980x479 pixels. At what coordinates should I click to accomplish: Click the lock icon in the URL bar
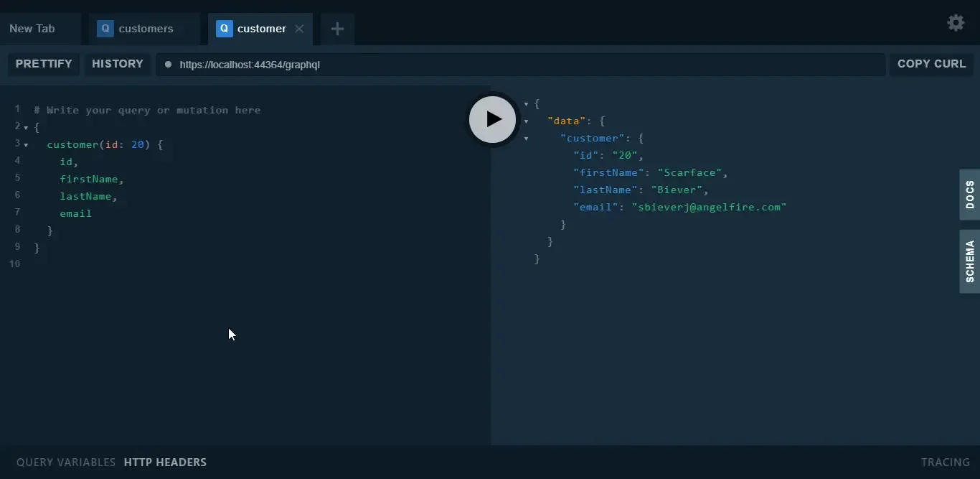pyautogui.click(x=169, y=65)
